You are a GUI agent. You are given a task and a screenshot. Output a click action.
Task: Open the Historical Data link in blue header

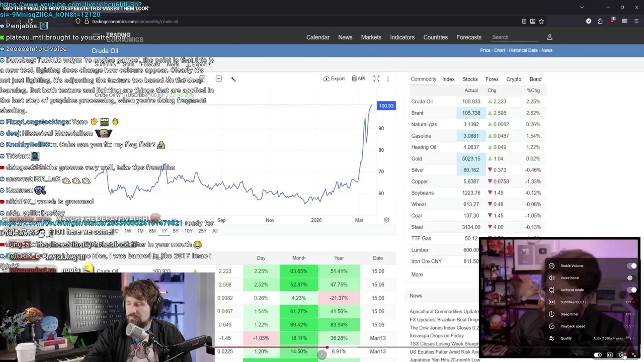point(523,50)
